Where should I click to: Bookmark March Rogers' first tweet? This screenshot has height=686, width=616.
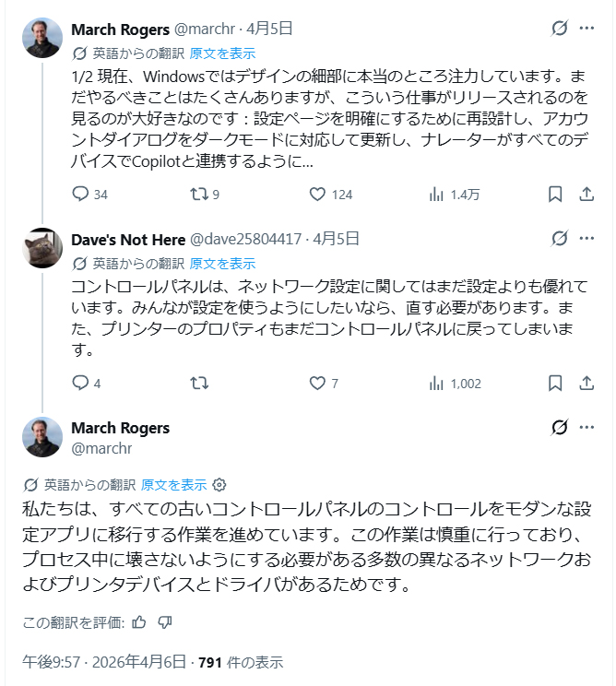(555, 195)
